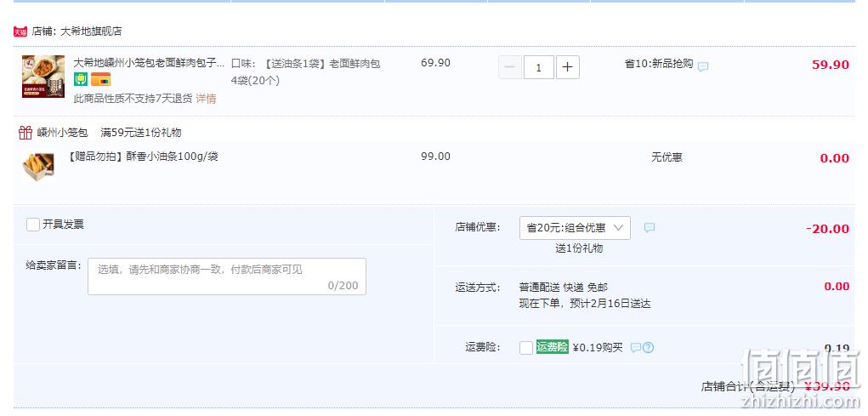Click the green 运费险 label badge
Screen dimensions: 868x416
click(x=553, y=347)
